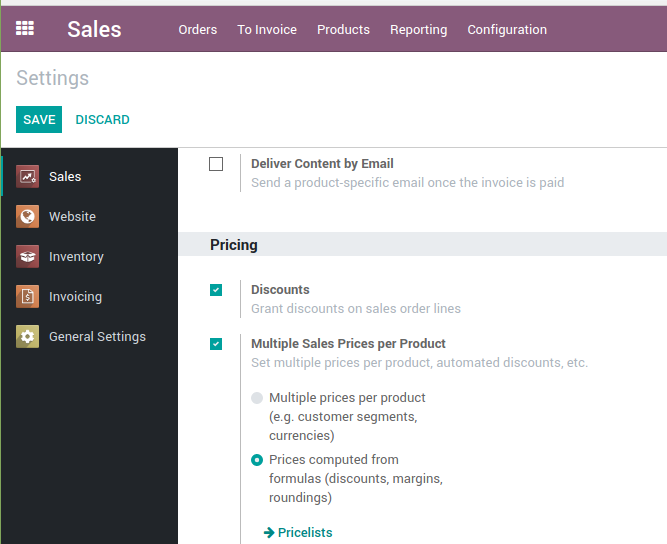Open the Pricelists link
This screenshot has width=667, height=544.
pyautogui.click(x=305, y=533)
